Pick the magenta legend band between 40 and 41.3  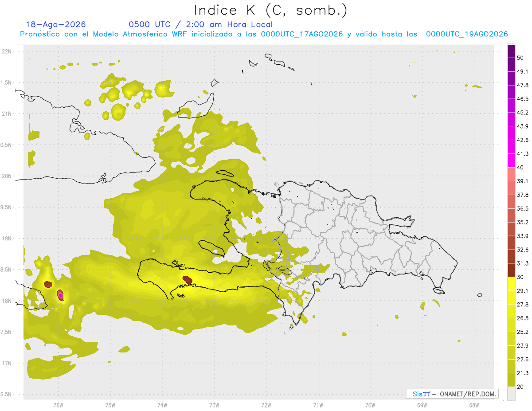(511, 160)
